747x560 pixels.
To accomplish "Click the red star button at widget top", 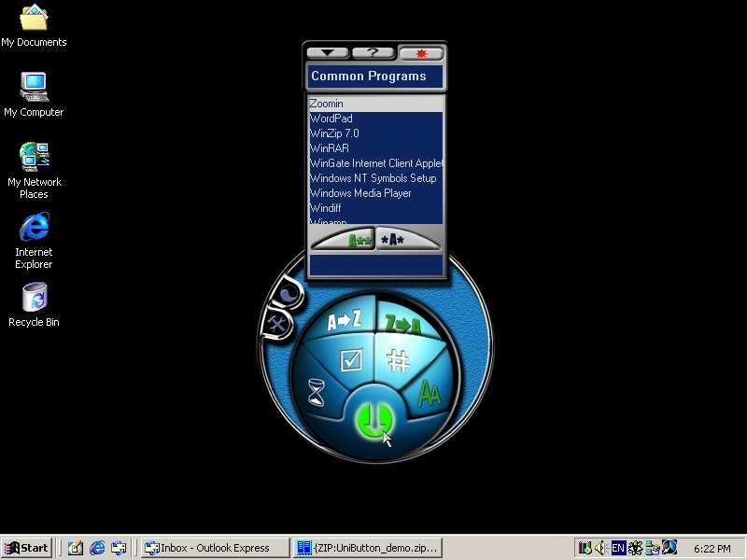I will [x=421, y=54].
